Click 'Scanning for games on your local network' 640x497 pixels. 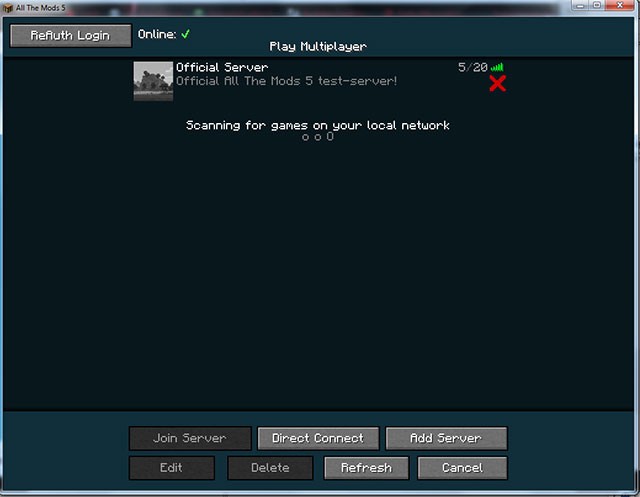click(x=318, y=125)
